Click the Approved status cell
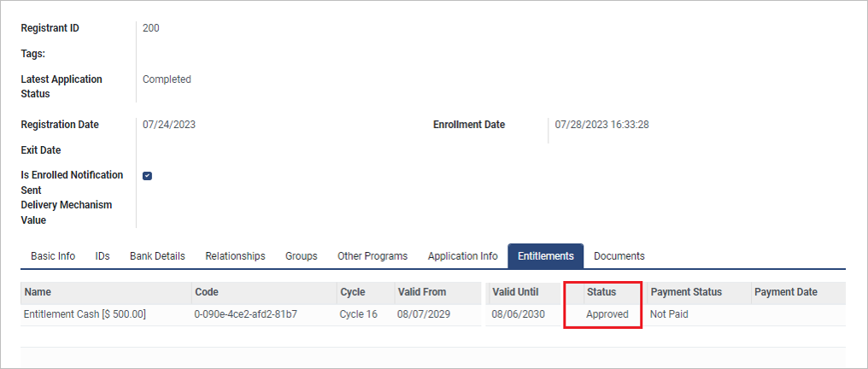 point(607,314)
